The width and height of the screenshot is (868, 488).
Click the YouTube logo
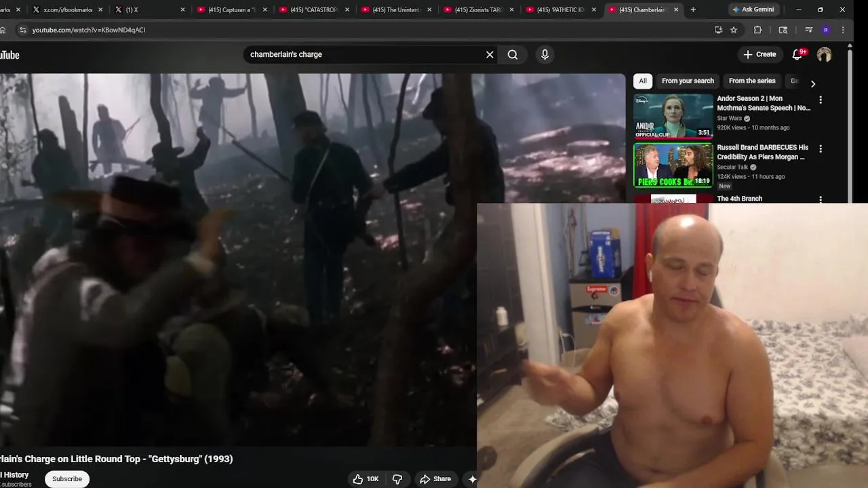8,55
